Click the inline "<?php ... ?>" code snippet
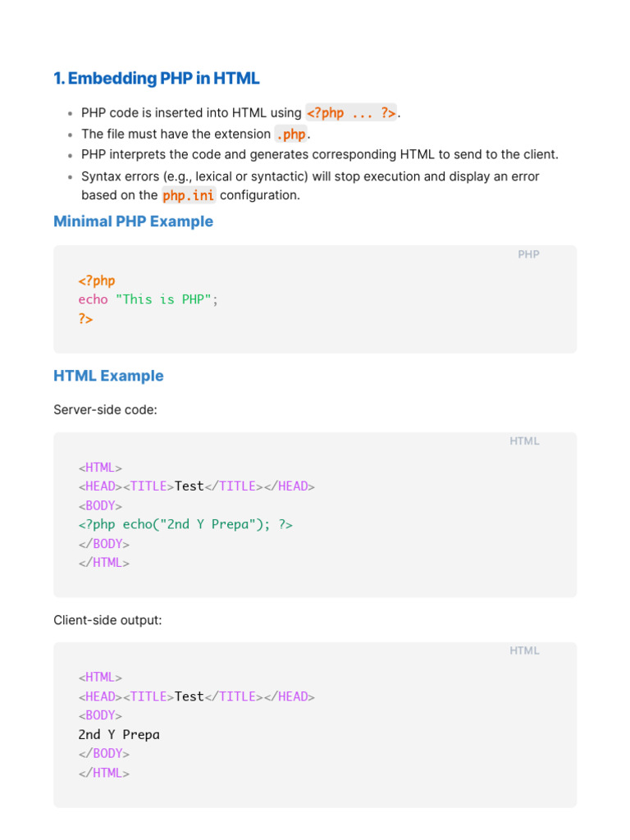630x840 pixels. pyautogui.click(x=351, y=113)
